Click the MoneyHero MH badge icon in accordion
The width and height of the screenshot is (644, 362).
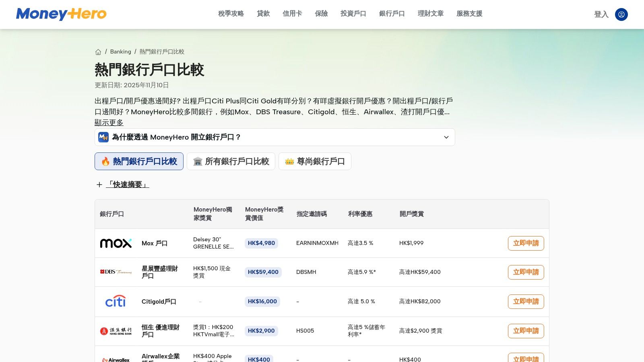point(103,137)
